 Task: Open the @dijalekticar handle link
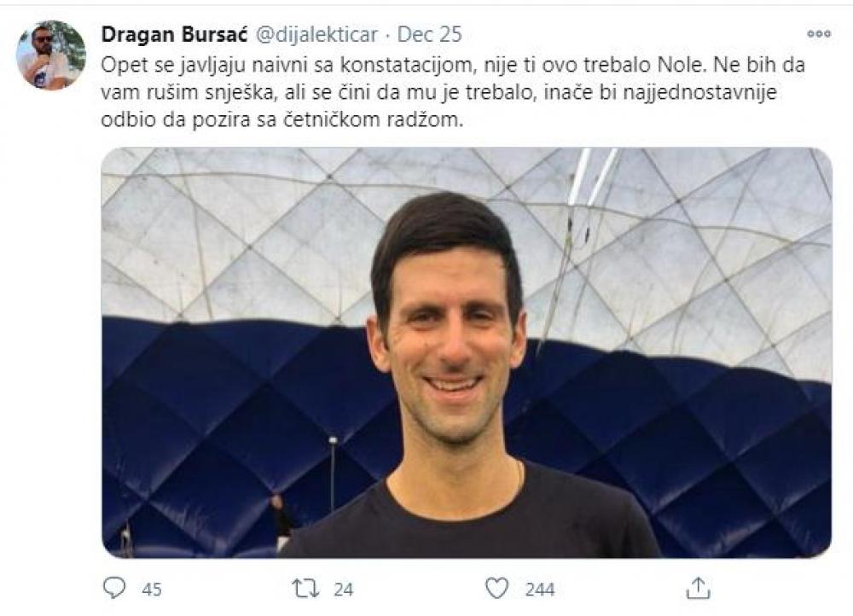(316, 34)
